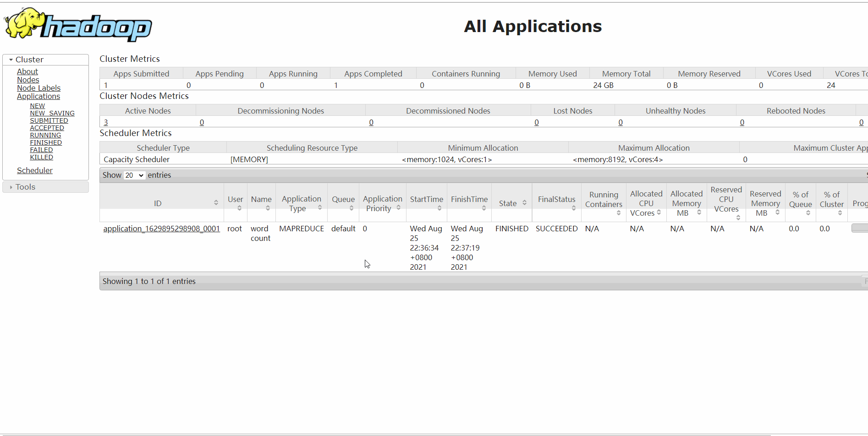Collapse the Cluster sidebar section
Image resolution: width=868 pixels, height=436 pixels.
45,60
